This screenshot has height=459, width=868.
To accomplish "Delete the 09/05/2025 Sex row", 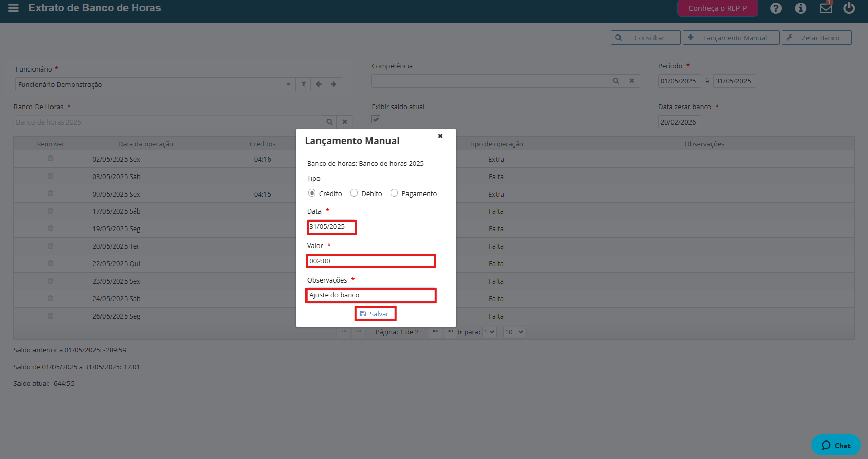I will coord(50,193).
